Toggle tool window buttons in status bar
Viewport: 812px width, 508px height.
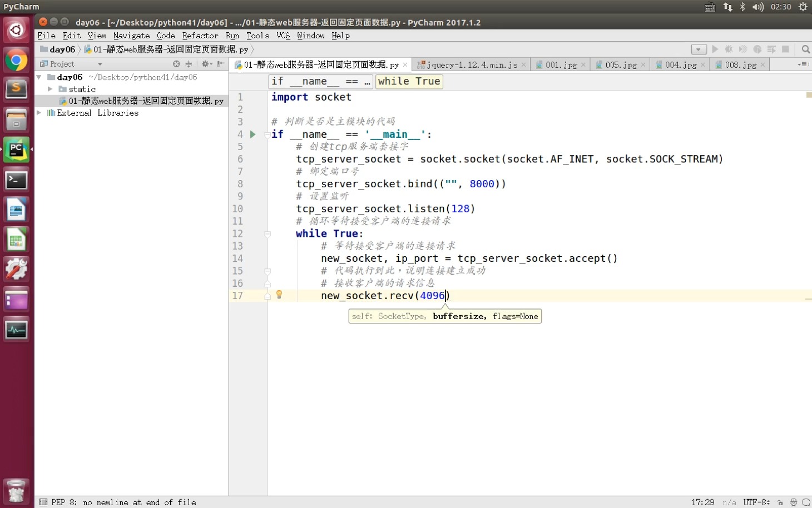pos(43,502)
